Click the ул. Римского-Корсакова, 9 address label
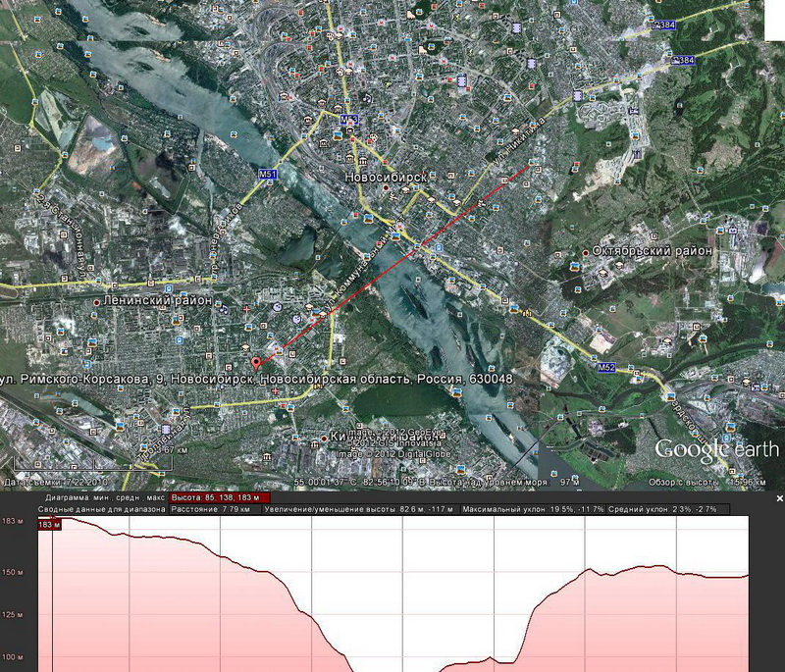The width and height of the screenshot is (785, 672). point(256,380)
